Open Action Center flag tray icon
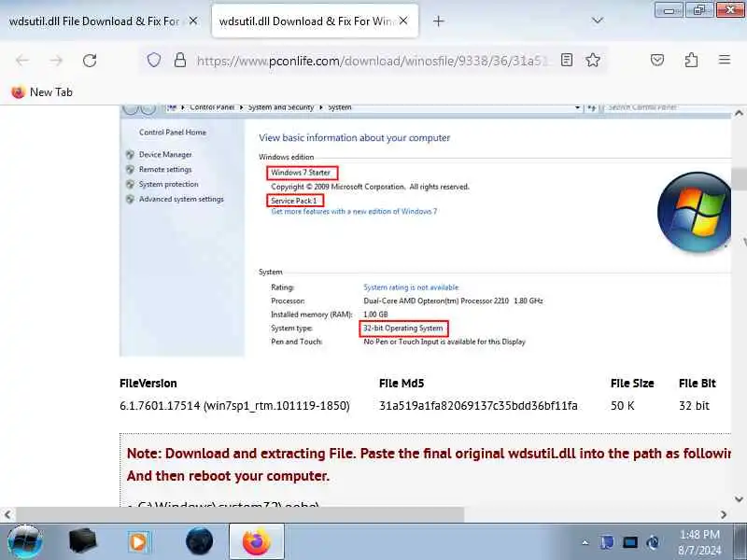Viewport: 747px width, 560px height. click(607, 542)
